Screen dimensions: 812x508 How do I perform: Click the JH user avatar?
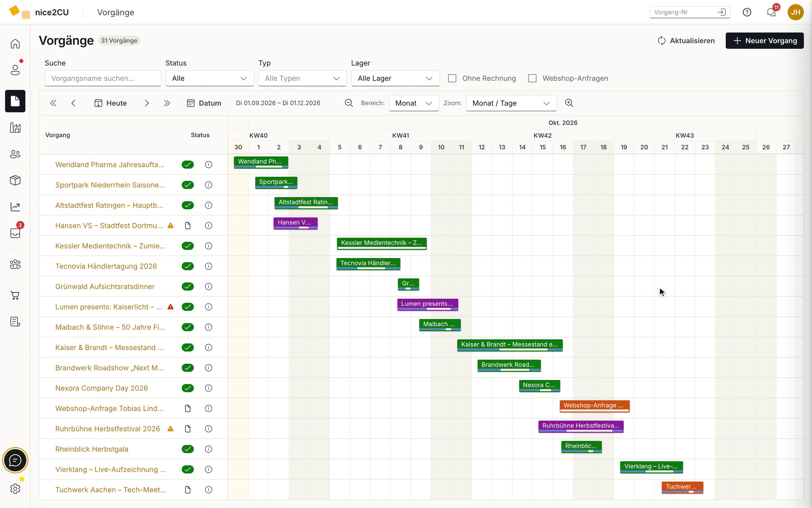795,12
